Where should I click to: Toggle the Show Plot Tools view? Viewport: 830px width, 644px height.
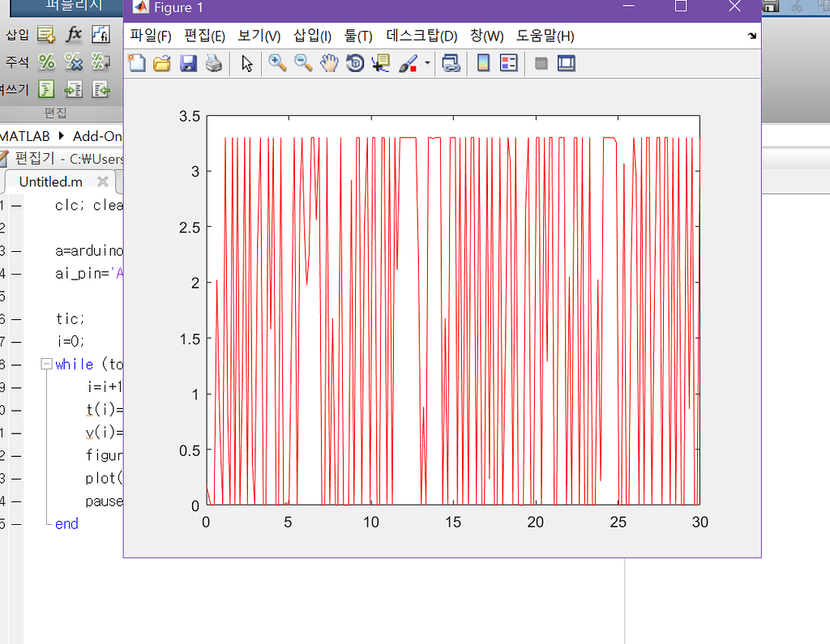(x=567, y=63)
